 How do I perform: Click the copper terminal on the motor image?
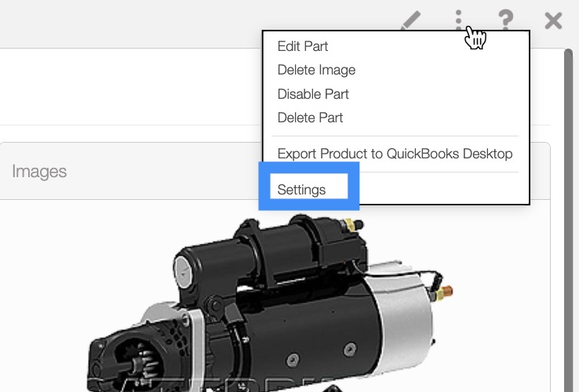(x=446, y=292)
